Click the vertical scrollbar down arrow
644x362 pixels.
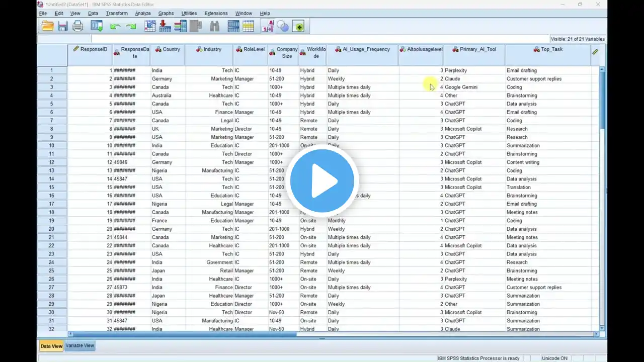[x=602, y=327]
